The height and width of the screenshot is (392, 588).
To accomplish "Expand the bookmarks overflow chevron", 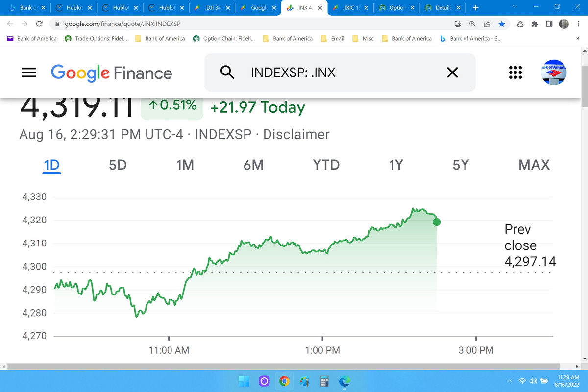I will pyautogui.click(x=578, y=38).
